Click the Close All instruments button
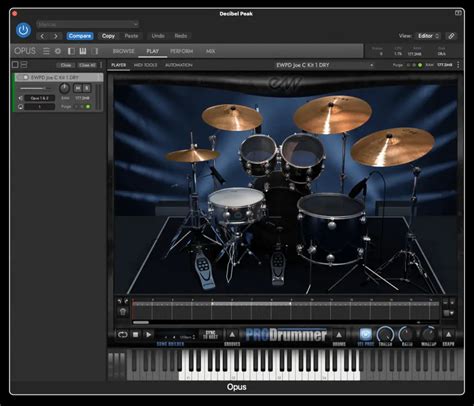 pyautogui.click(x=87, y=65)
